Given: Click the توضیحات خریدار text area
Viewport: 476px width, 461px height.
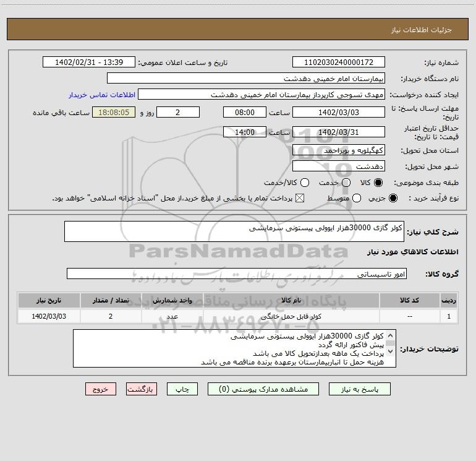Looking at the screenshot, I should (235, 348).
